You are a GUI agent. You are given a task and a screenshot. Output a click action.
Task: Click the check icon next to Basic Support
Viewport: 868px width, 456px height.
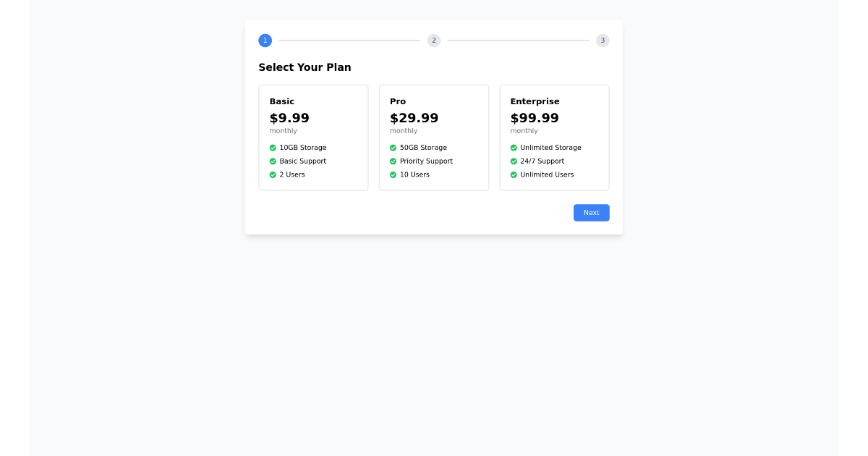[272, 161]
